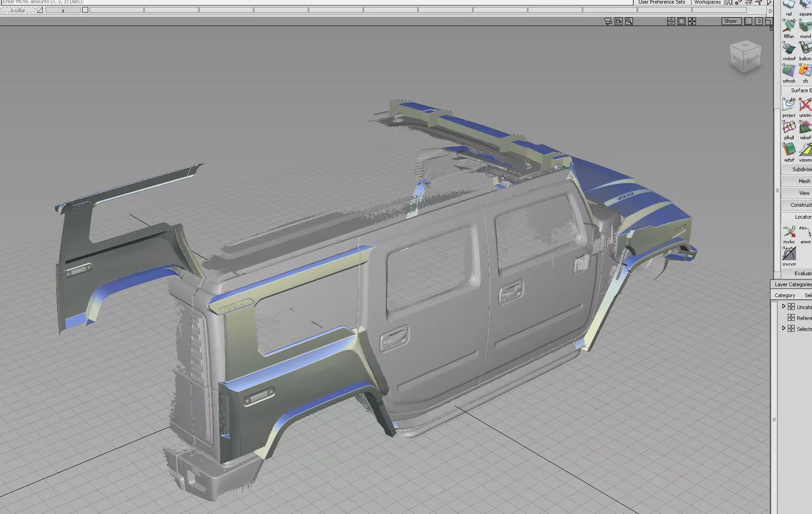Click the 3 viewport layout button
Screen dimensions: 812x514
[759, 21]
